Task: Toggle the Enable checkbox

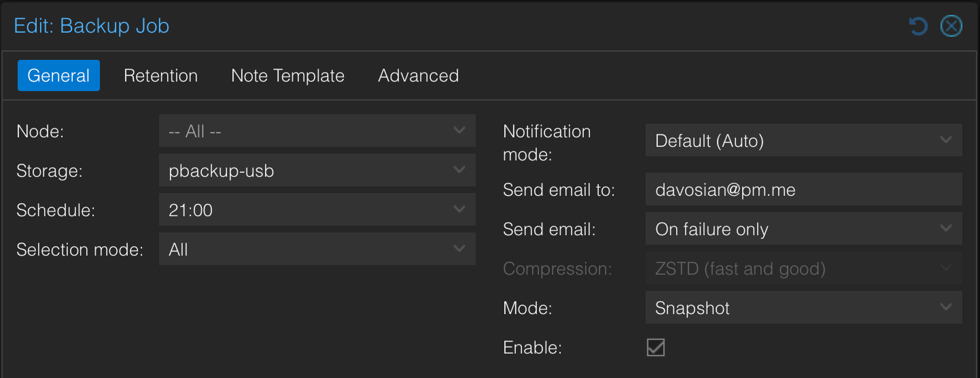Action: [x=656, y=347]
